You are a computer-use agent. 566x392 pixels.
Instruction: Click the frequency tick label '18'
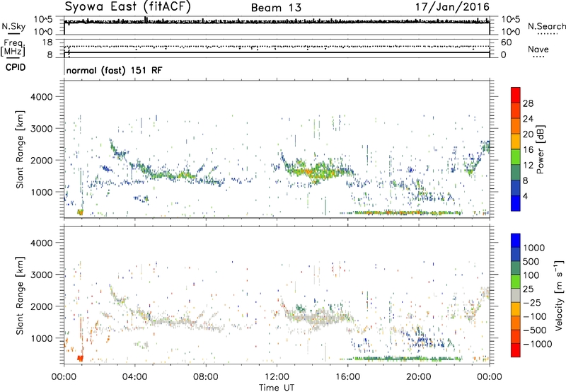[x=47, y=42]
